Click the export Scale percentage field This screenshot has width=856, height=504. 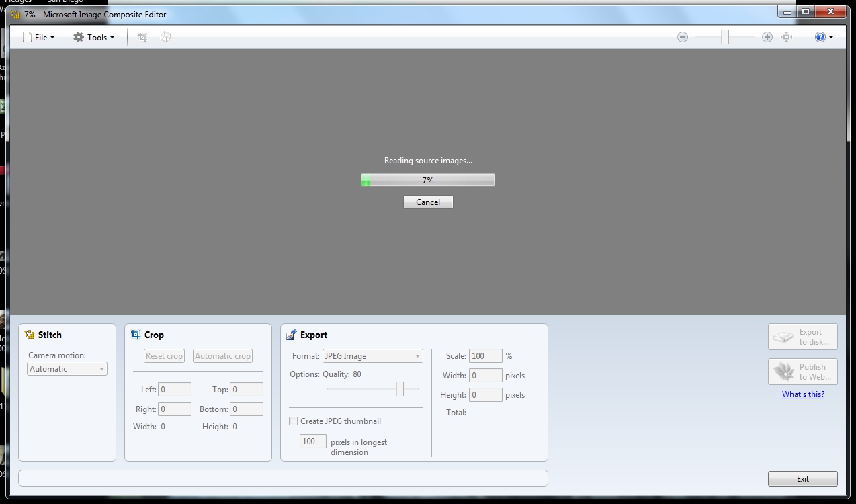point(485,356)
